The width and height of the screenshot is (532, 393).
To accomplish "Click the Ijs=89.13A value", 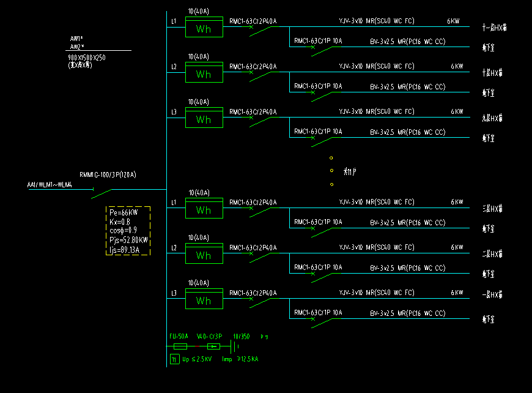I will (x=124, y=250).
